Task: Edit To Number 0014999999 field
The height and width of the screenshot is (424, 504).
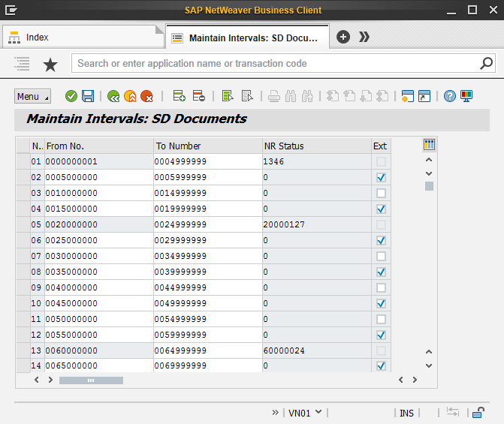Action: pos(208,193)
